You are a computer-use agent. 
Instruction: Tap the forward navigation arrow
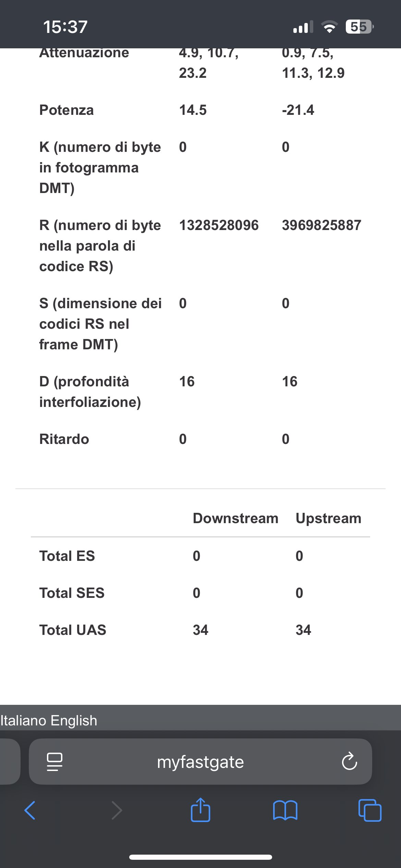[117, 810]
